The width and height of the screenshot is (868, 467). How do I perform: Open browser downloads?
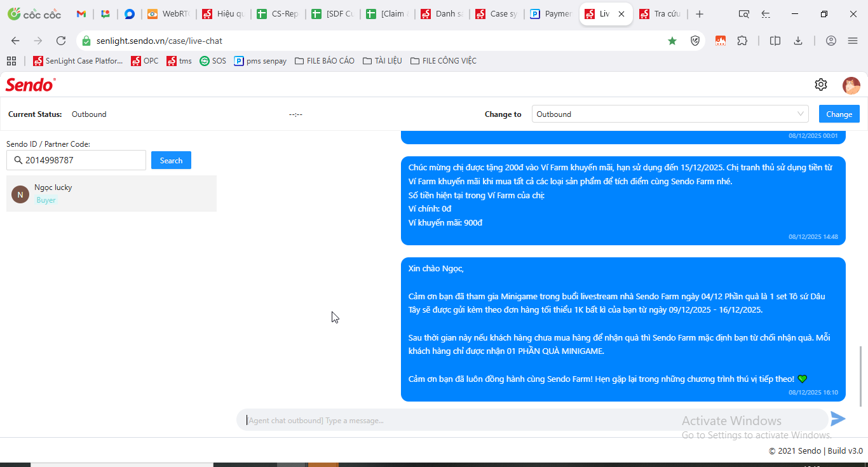click(x=798, y=41)
